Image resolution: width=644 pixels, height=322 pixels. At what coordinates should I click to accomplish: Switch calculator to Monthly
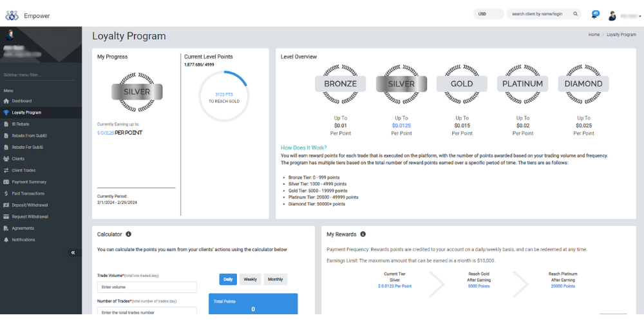point(275,279)
